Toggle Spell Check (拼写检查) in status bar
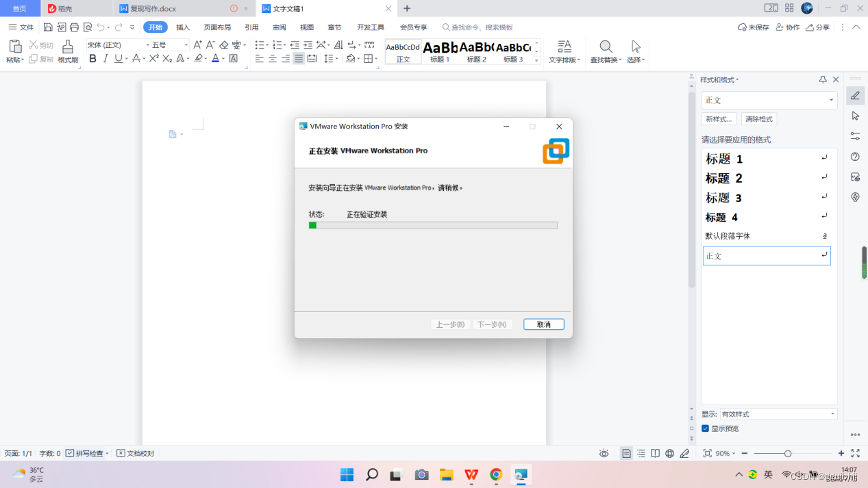The height and width of the screenshot is (488, 868). [x=87, y=454]
